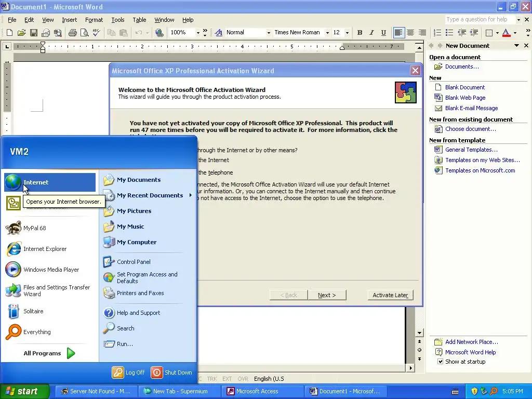Click the Activate Later button

point(390,295)
